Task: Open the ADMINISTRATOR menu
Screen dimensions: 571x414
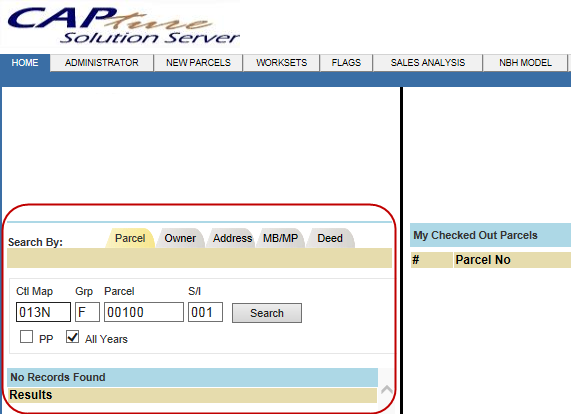Action: (x=102, y=63)
